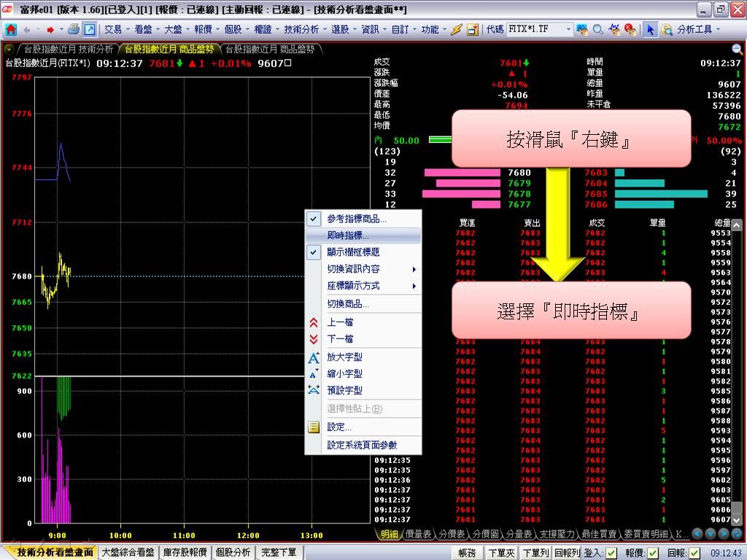
Task: Click the 回報列 button
Action: [566, 553]
